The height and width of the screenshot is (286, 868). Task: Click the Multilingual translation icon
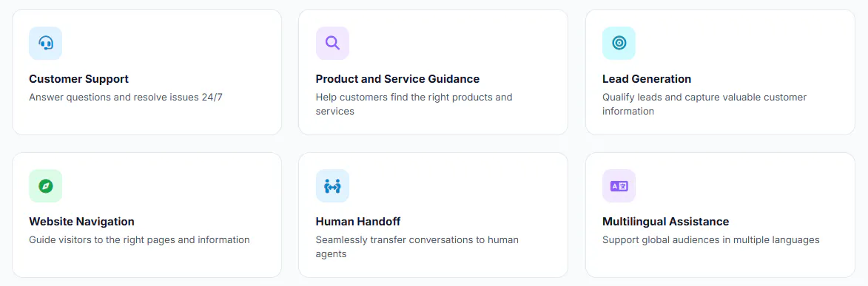(x=619, y=186)
